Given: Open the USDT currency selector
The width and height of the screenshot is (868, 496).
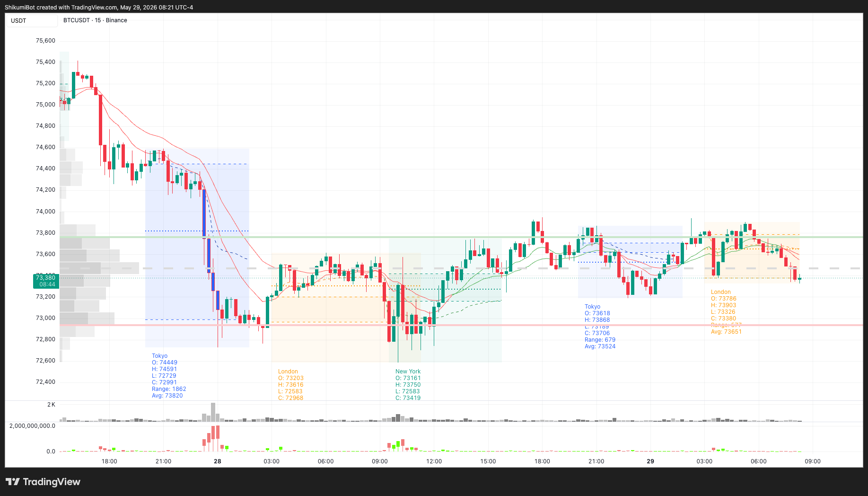Looking at the screenshot, I should pos(32,20).
